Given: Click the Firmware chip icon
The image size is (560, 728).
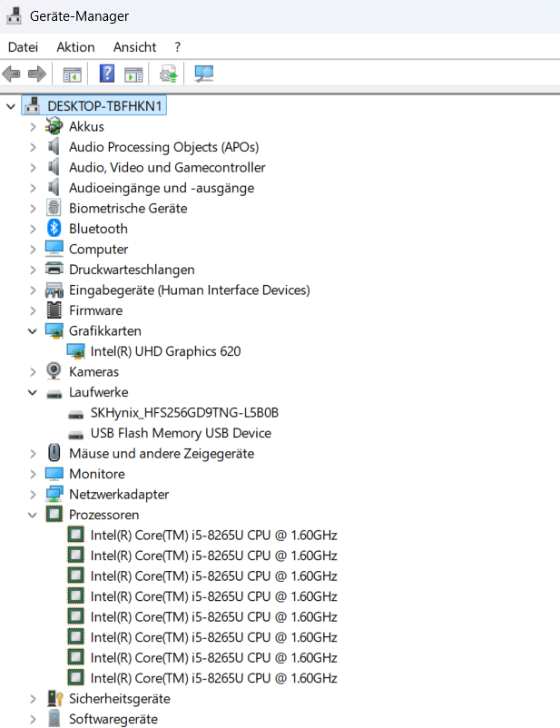Looking at the screenshot, I should (x=54, y=310).
